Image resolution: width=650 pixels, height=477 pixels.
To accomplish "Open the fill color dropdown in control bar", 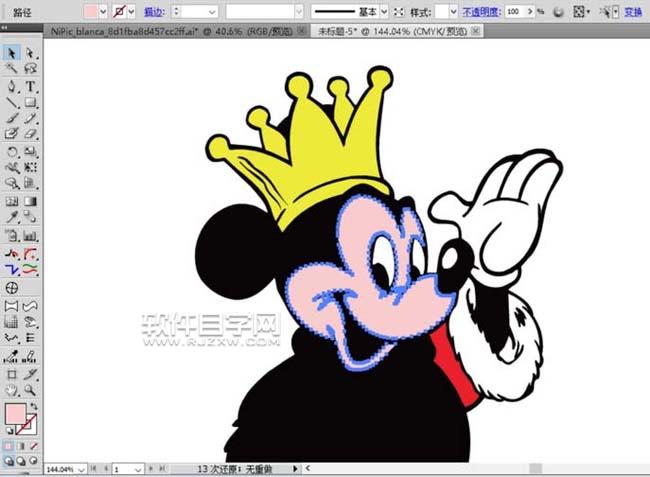I will tap(103, 11).
